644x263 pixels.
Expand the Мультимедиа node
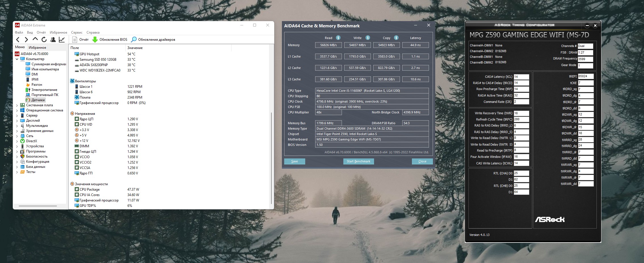pos(17,126)
